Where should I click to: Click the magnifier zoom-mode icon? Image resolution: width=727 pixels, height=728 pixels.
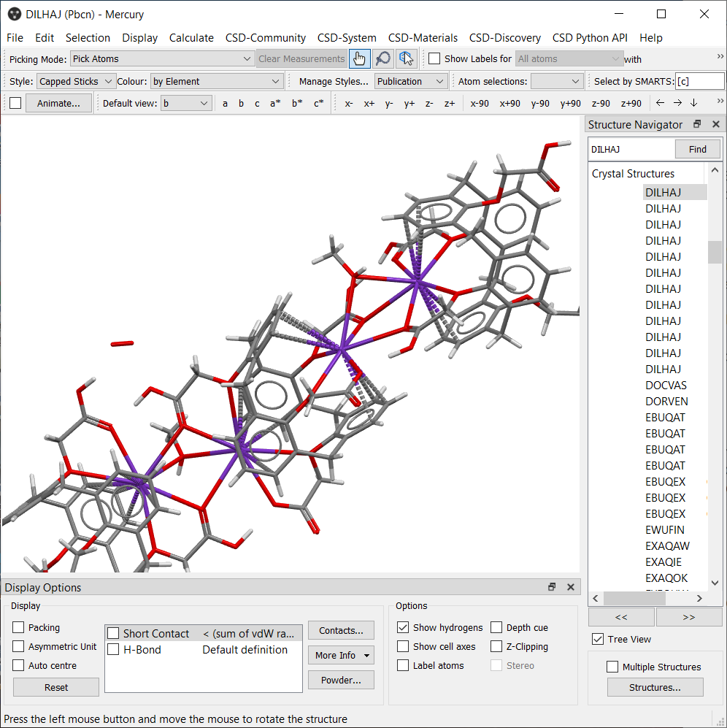click(382, 59)
